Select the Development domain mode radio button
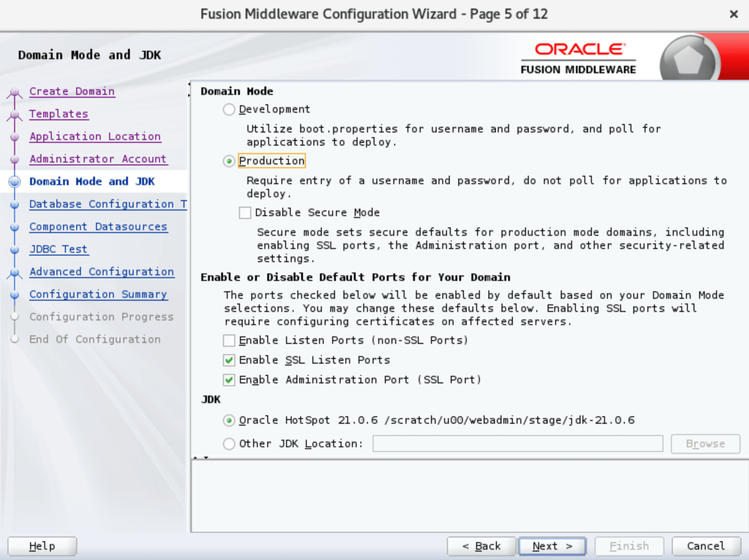 point(229,109)
